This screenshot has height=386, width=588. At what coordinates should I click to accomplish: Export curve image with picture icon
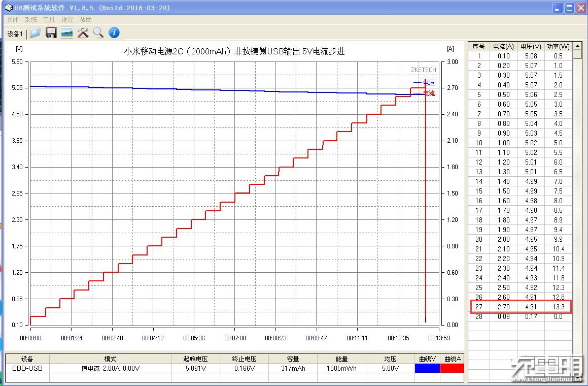pyautogui.click(x=67, y=33)
